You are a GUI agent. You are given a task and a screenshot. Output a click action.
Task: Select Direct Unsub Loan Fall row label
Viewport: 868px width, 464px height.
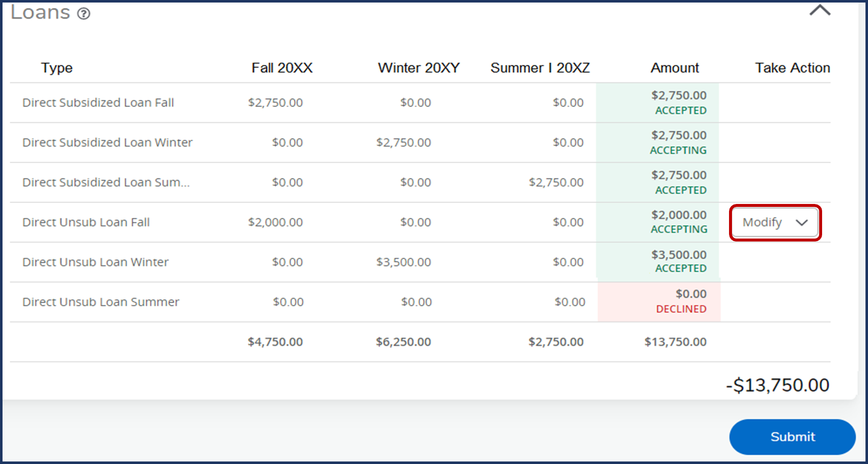(x=86, y=222)
